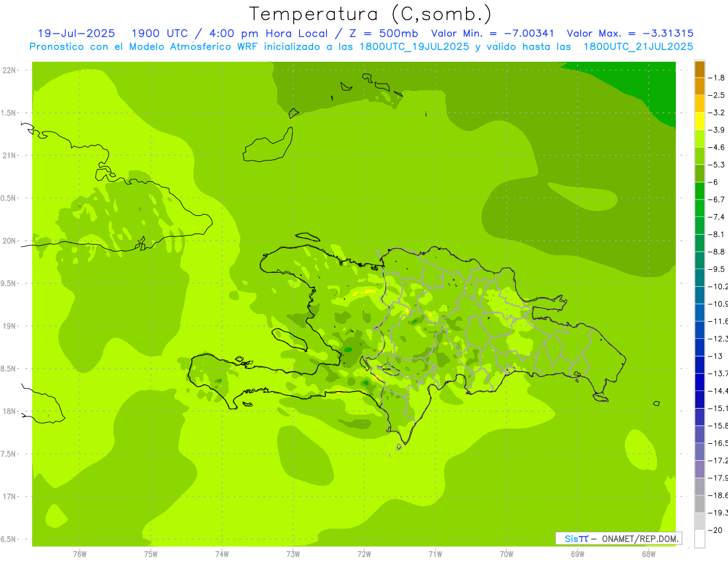Image resolution: width=728 pixels, height=562 pixels.
Task: Click the legend value '-3.9'
Action: click(x=717, y=130)
